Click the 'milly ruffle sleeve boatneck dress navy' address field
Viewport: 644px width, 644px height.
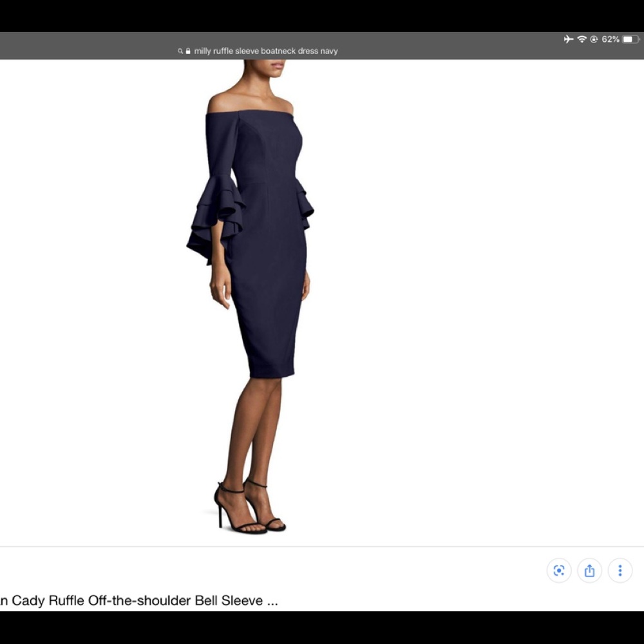(265, 51)
